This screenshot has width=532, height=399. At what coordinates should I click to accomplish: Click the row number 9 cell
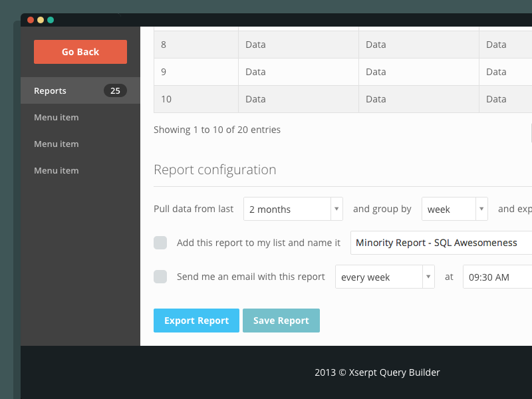[196, 72]
